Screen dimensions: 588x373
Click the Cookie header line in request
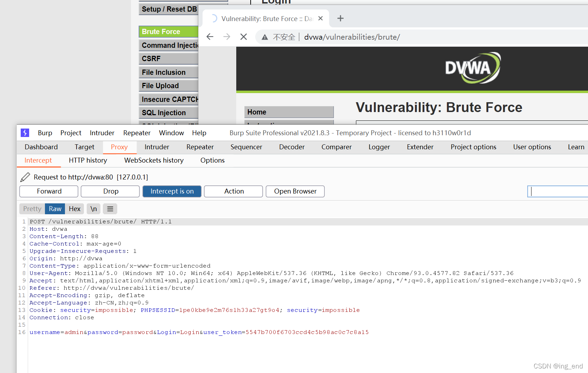[194, 310]
